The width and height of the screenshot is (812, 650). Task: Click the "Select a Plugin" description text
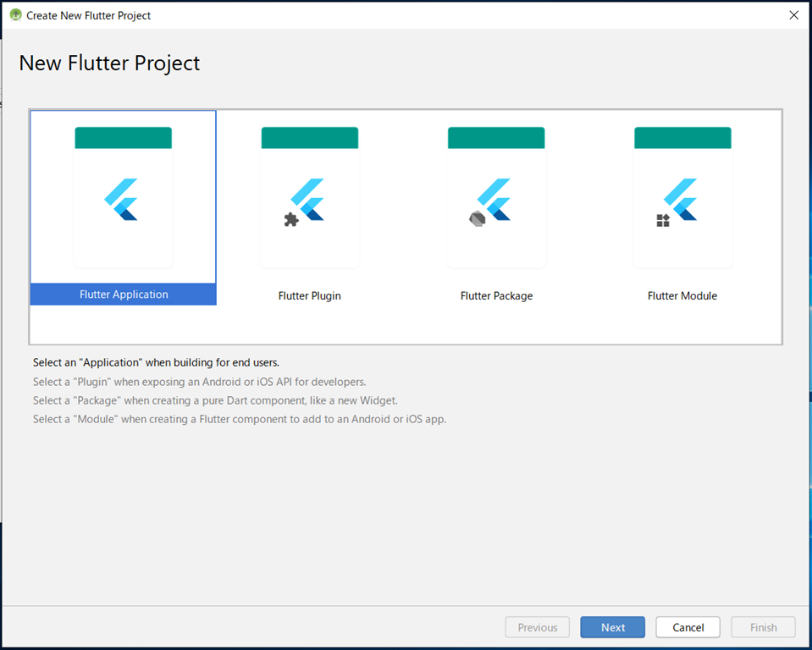tap(199, 382)
